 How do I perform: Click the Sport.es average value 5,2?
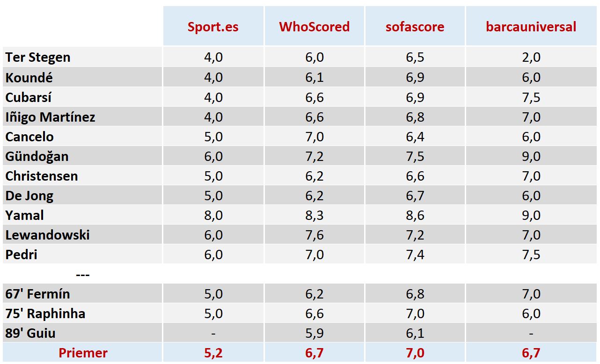click(213, 353)
